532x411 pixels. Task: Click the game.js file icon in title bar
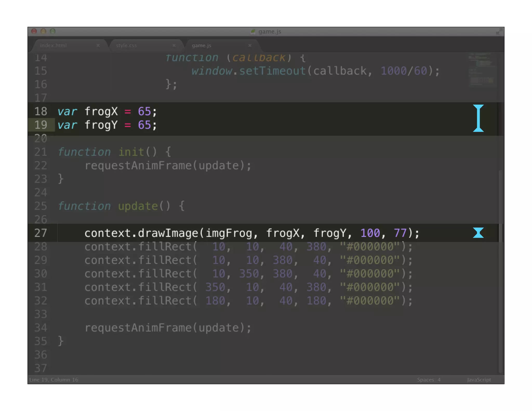pyautogui.click(x=253, y=32)
